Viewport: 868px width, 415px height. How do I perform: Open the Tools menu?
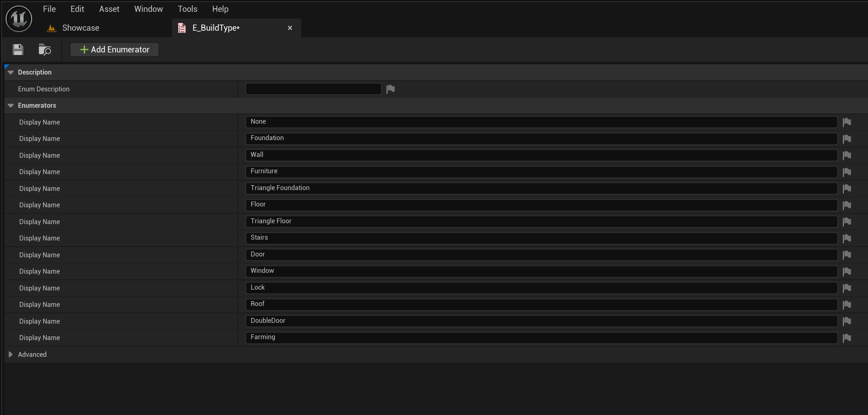(x=187, y=9)
